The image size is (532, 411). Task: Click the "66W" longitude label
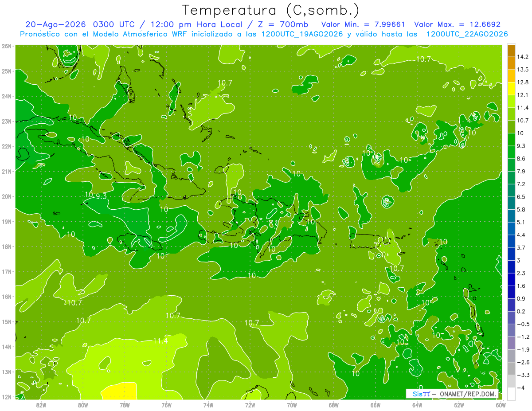pos(376,404)
